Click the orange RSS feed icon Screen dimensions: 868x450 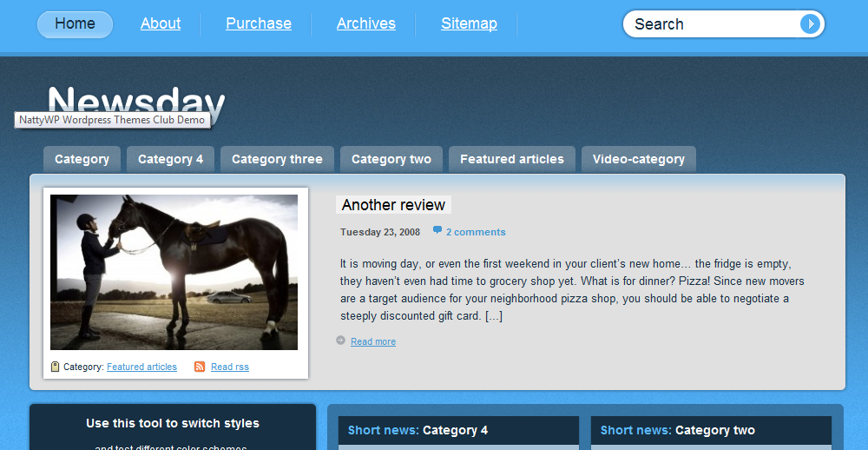coord(200,367)
